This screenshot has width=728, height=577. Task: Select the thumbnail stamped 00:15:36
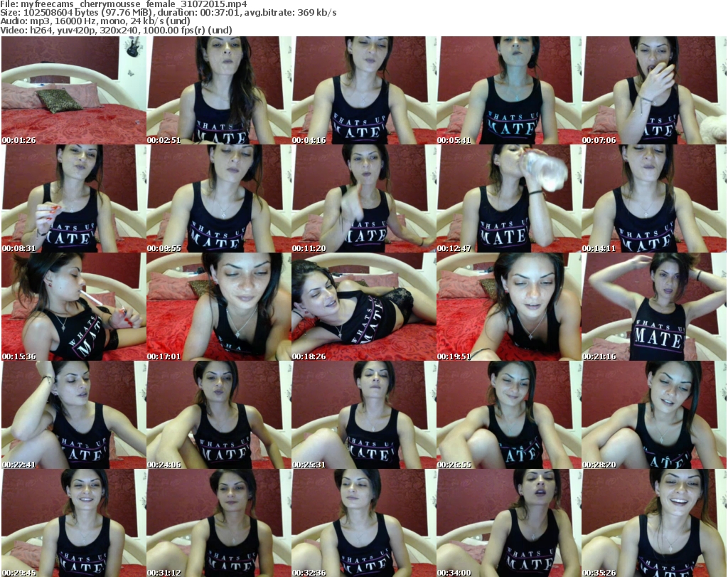click(x=74, y=307)
